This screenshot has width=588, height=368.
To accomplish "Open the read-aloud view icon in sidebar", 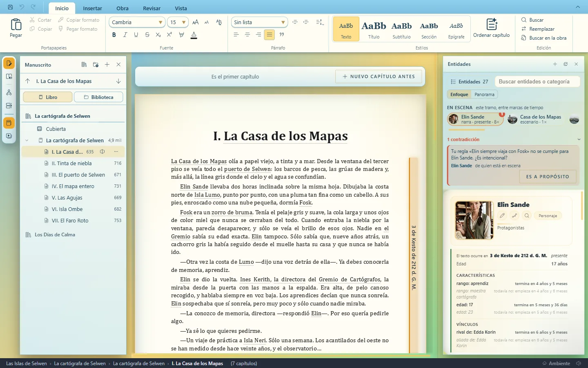I will click(9, 76).
